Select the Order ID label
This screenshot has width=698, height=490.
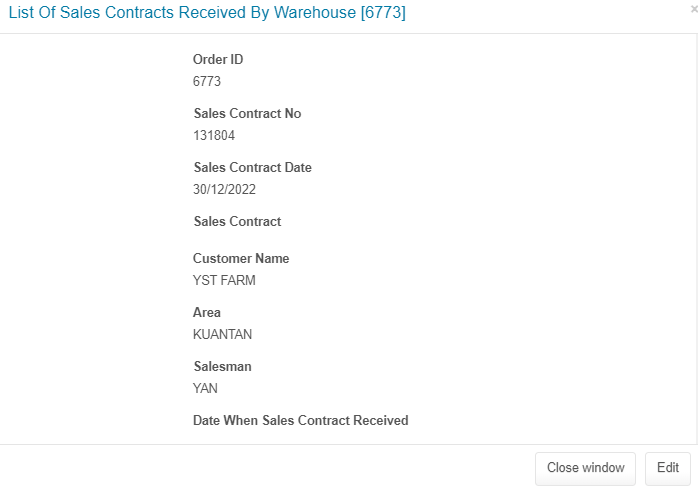click(x=218, y=59)
